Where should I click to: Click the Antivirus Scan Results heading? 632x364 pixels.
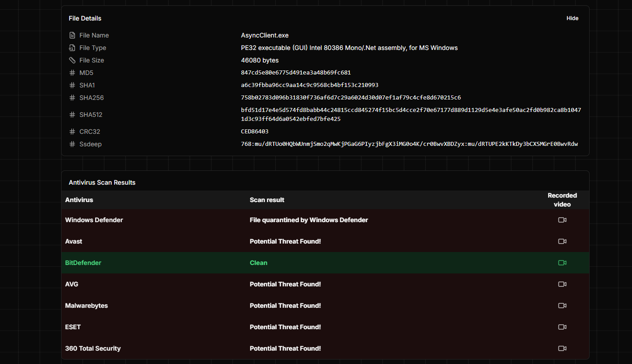102,182
